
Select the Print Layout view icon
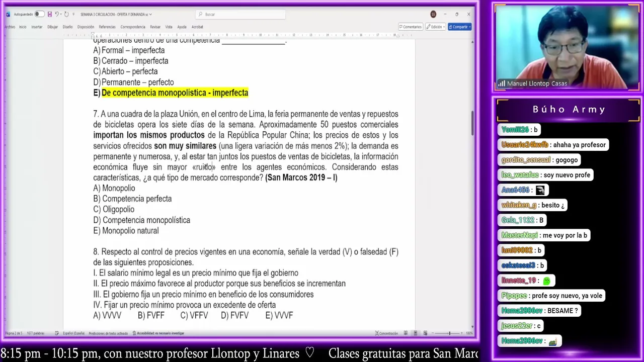[416, 333]
